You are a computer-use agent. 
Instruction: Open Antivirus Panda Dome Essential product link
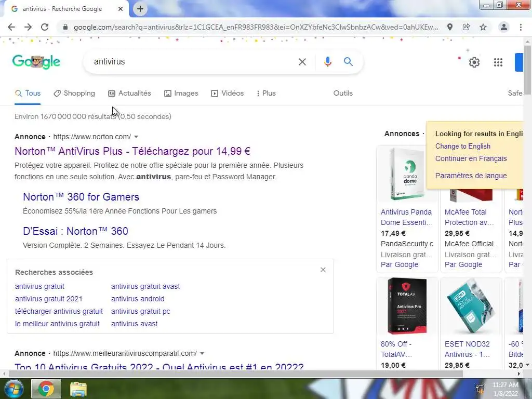tap(406, 217)
